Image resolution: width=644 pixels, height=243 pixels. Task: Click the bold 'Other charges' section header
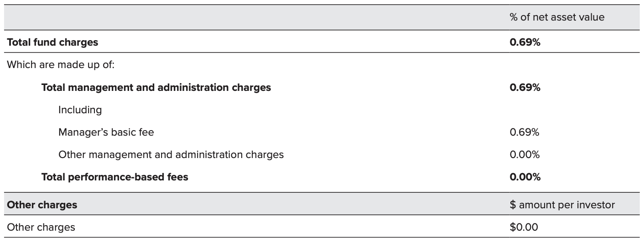click(x=42, y=205)
